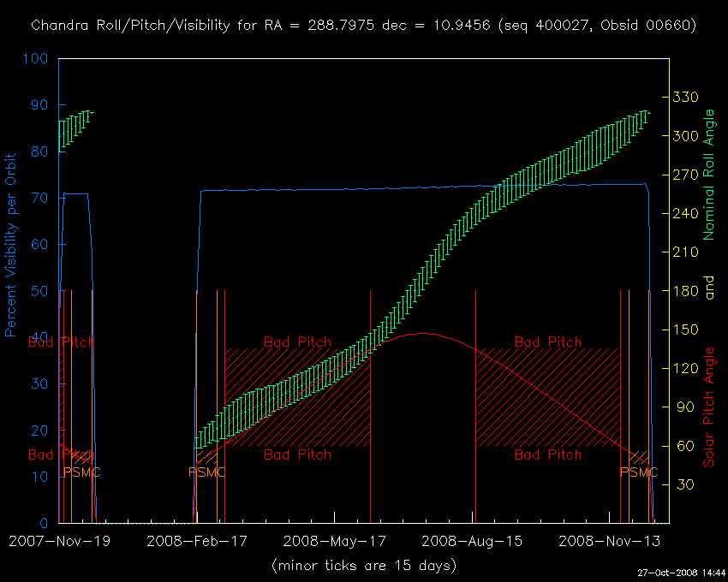Click the 2008-Nov-13 x-axis date label
This screenshot has height=582, width=728.
click(611, 541)
